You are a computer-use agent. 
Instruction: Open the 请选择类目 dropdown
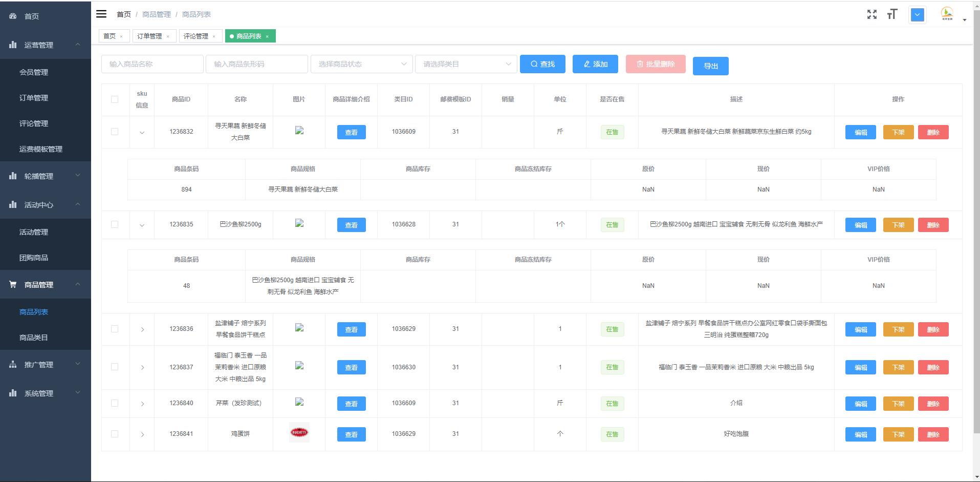point(466,64)
